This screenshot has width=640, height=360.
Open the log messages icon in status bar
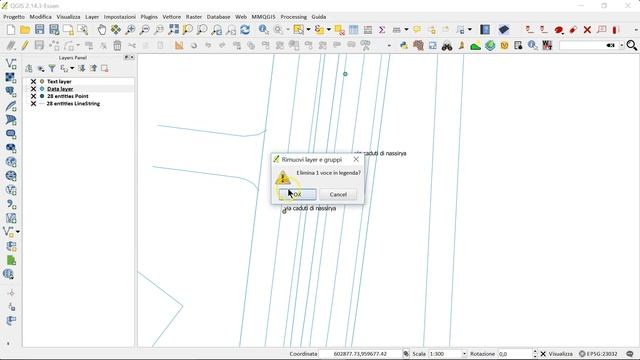(630, 354)
